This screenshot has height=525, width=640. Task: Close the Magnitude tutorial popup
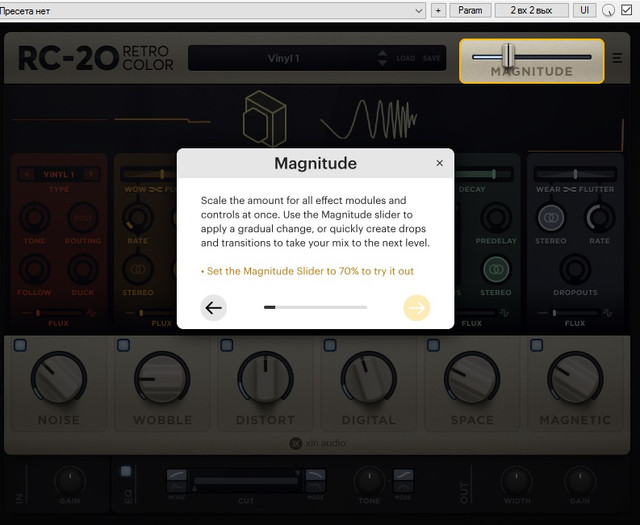[x=439, y=163]
